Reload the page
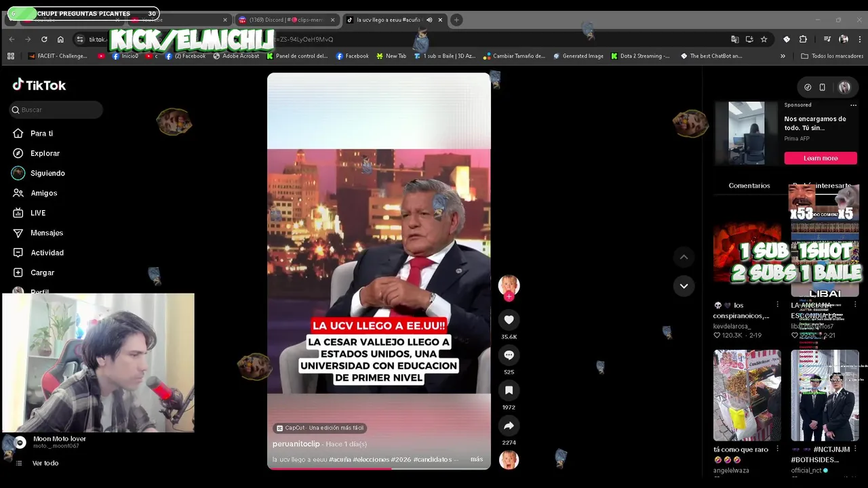 (x=44, y=39)
